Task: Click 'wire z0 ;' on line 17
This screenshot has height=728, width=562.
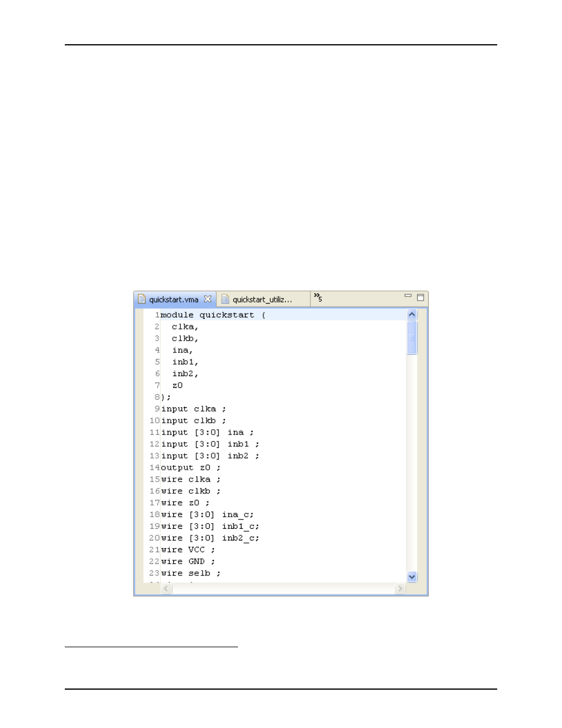Action: click(x=186, y=503)
